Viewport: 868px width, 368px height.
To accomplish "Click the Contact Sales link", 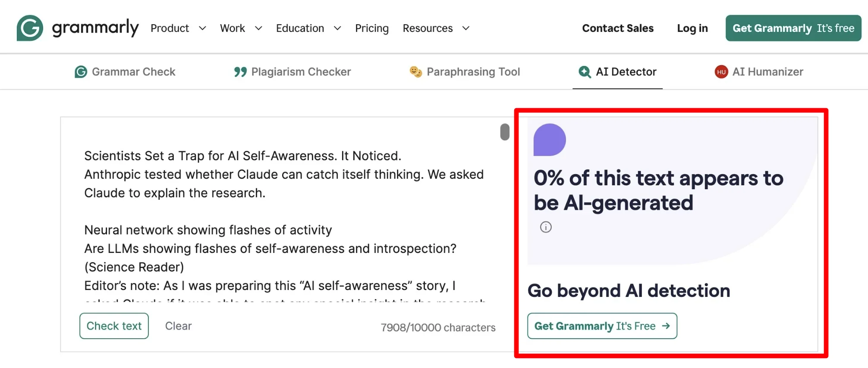I will (618, 28).
